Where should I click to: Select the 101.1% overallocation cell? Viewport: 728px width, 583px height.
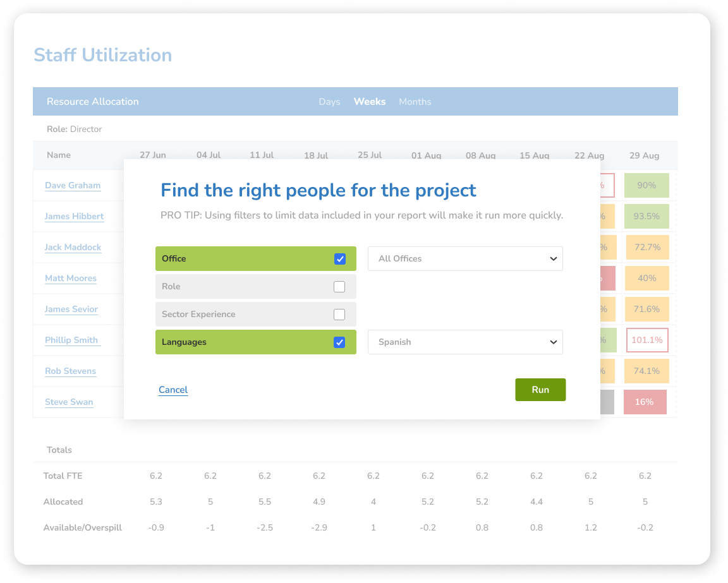(646, 340)
